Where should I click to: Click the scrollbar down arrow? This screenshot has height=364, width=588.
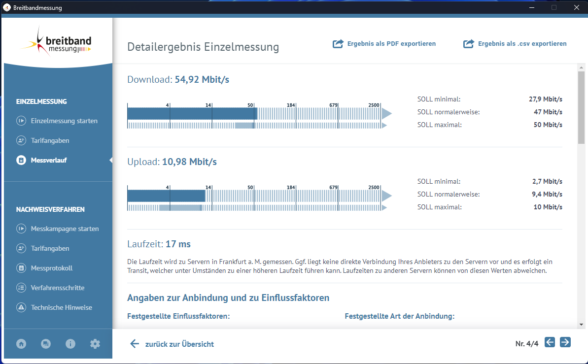pos(581,325)
